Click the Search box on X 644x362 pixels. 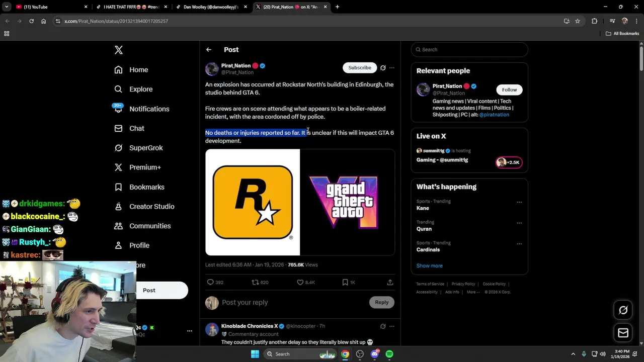click(x=469, y=50)
